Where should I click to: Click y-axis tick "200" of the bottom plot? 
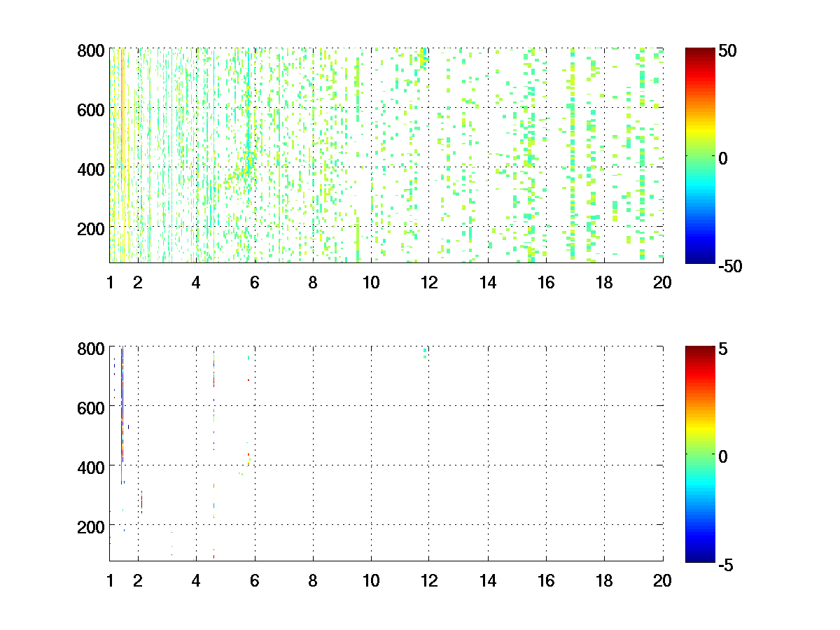[x=91, y=526]
